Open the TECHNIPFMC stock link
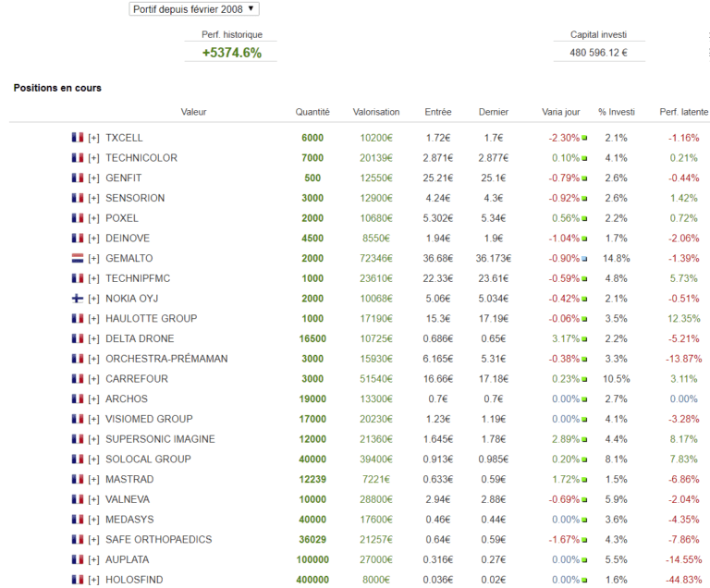 click(x=138, y=278)
